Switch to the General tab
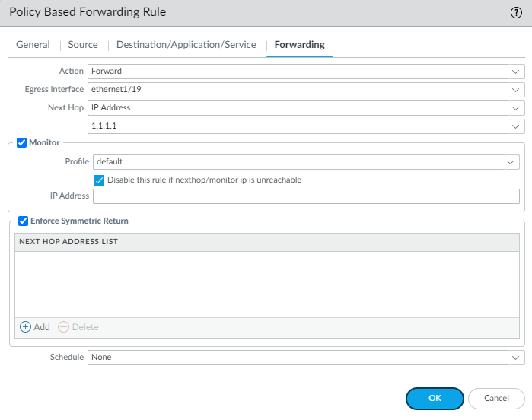Screen dimensions: 532x420 (33, 45)
